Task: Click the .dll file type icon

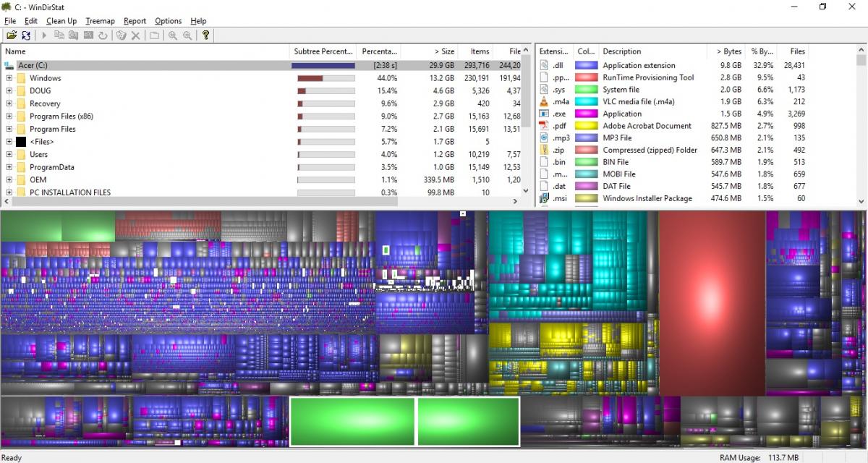Action: click(545, 65)
